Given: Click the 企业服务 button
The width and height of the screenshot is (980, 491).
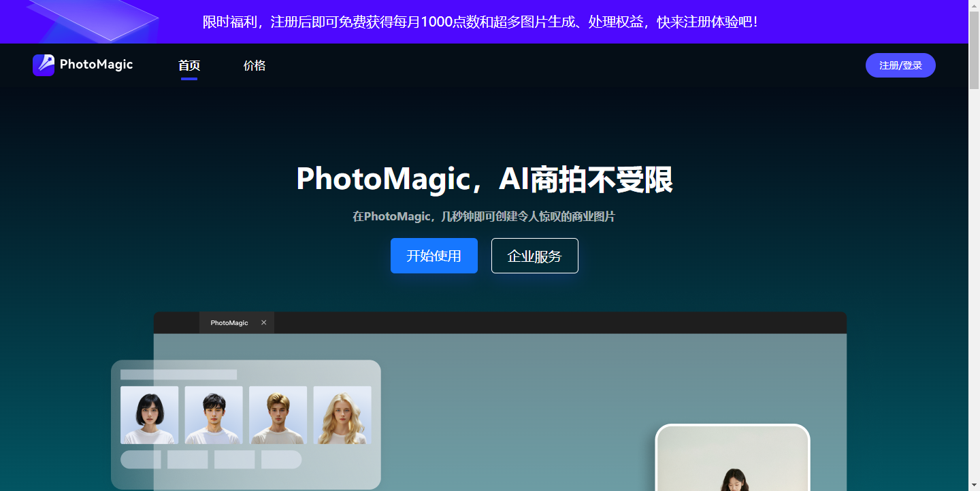Looking at the screenshot, I should coord(535,256).
